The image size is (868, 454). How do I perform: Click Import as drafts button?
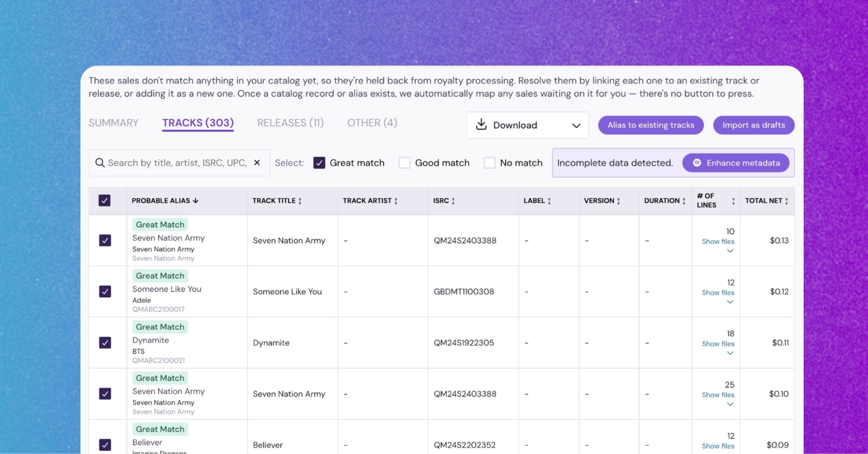[x=754, y=125]
